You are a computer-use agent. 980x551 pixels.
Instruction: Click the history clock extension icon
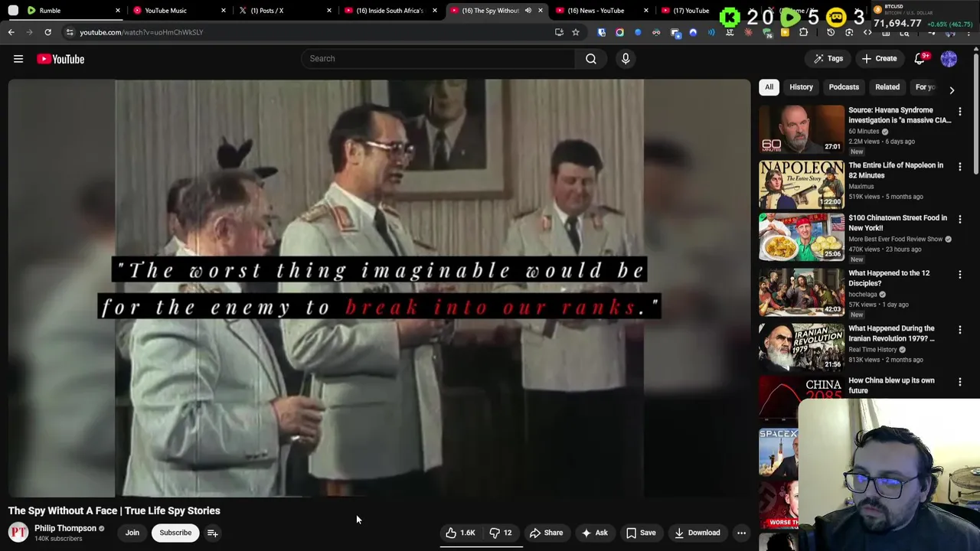click(x=831, y=32)
